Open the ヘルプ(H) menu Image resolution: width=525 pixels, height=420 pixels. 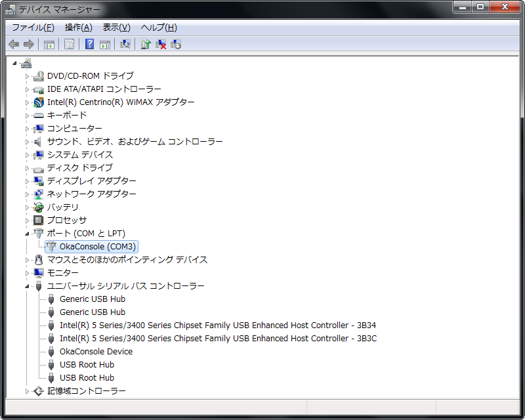[x=158, y=28]
